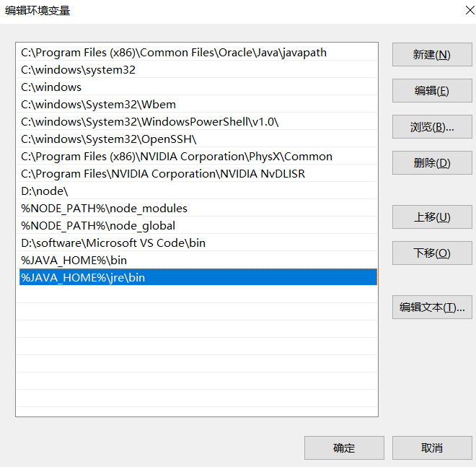476x467 pixels.
Task: Select the C:\windows\system32 entry
Action: 197,70
